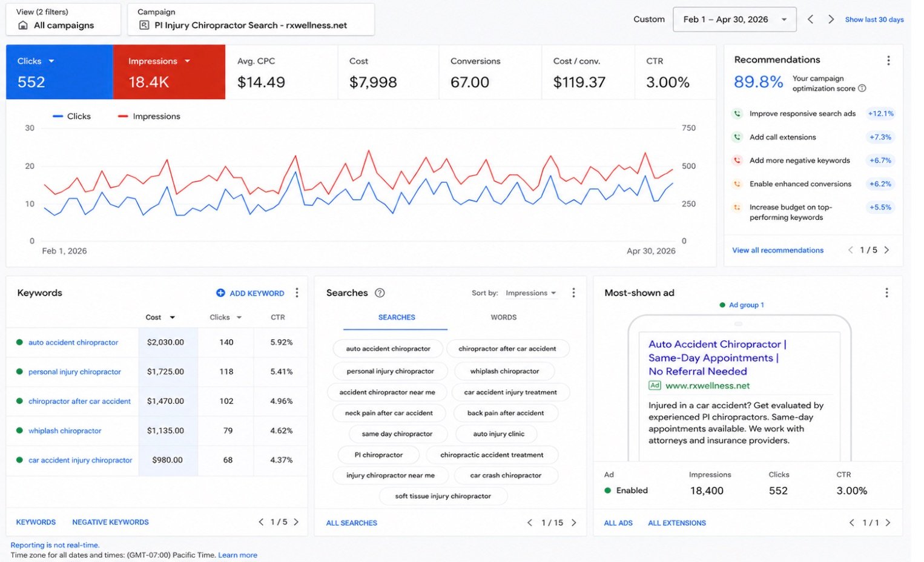Viewport: 924px width, 562px height.
Task: Go to the previous date range
Action: click(810, 19)
